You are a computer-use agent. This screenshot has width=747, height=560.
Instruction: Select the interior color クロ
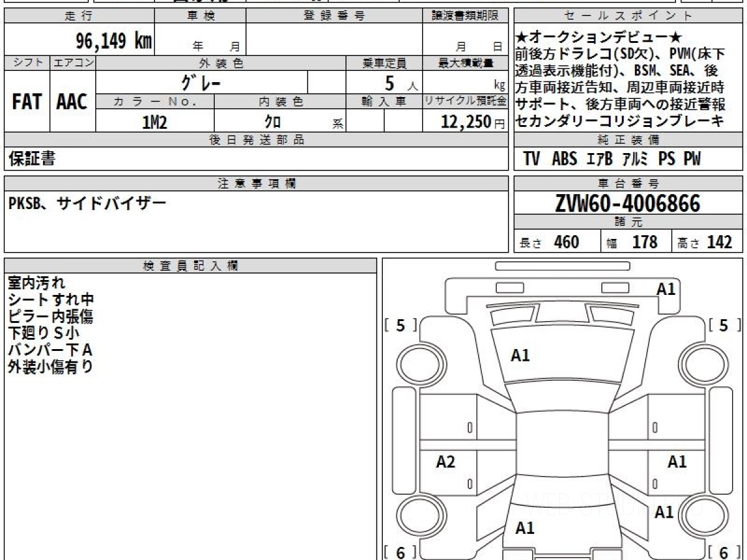tap(273, 122)
